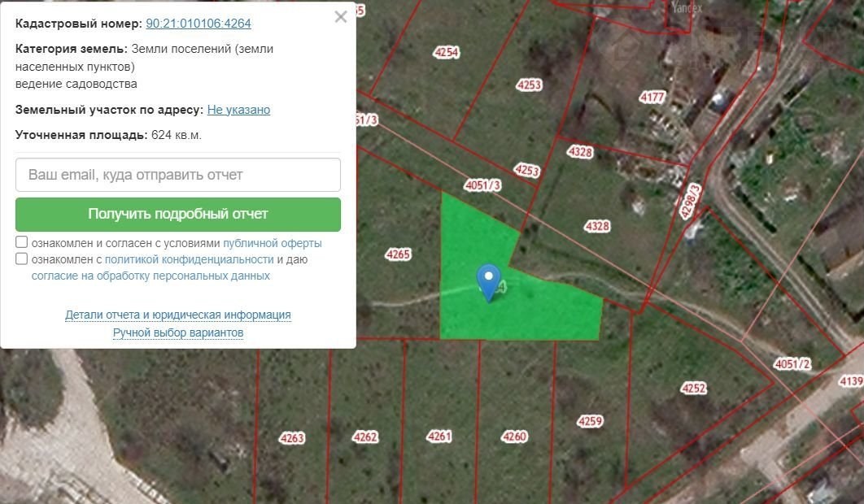
Task: Select parcel label 4177 on map
Action: point(652,98)
